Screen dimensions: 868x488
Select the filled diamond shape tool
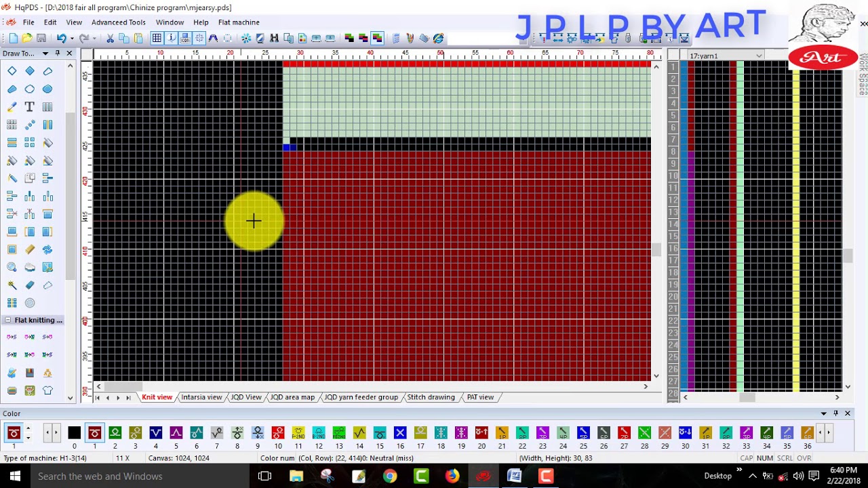[x=30, y=71]
